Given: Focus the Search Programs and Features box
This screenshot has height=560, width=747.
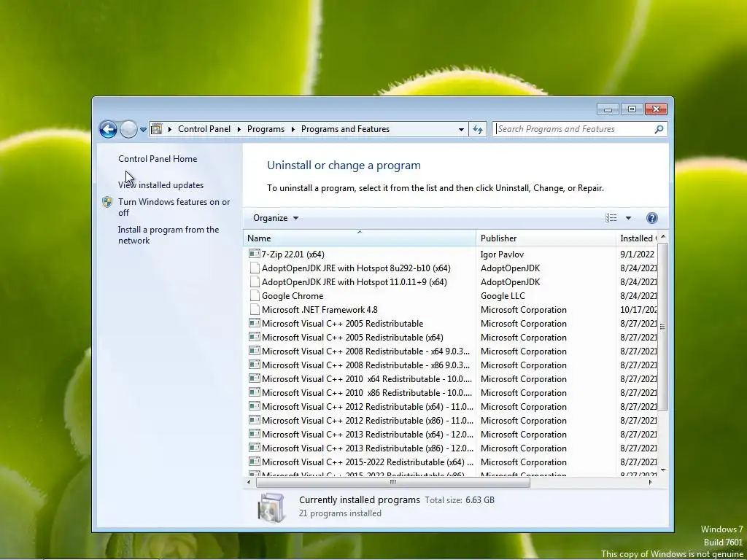Looking at the screenshot, I should point(573,129).
